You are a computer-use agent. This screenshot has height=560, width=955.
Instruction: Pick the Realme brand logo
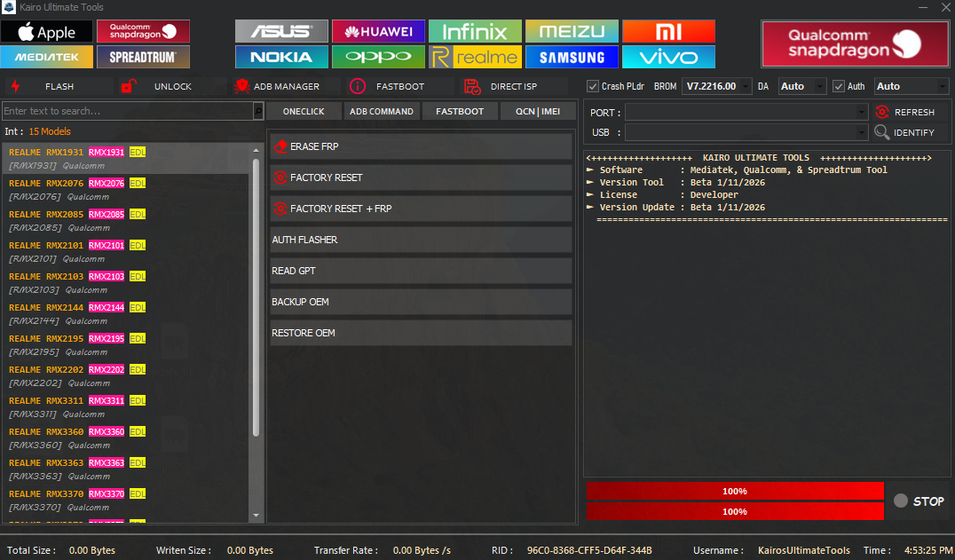tap(475, 57)
